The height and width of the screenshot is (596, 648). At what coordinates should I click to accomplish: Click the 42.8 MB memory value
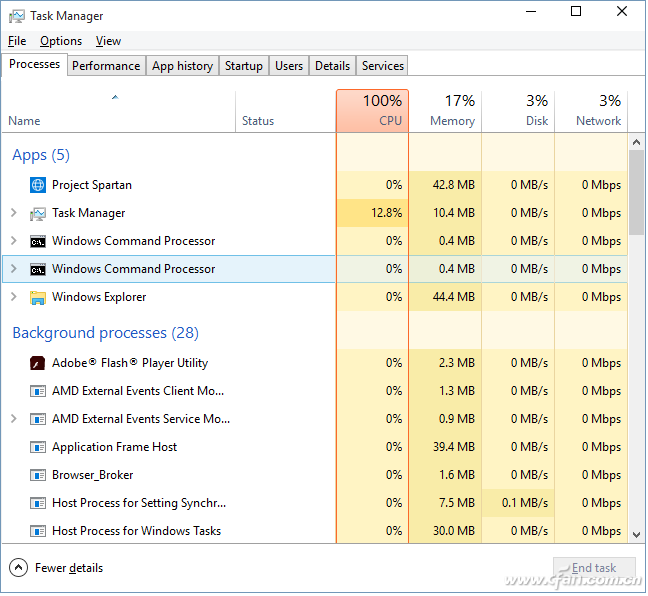454,185
